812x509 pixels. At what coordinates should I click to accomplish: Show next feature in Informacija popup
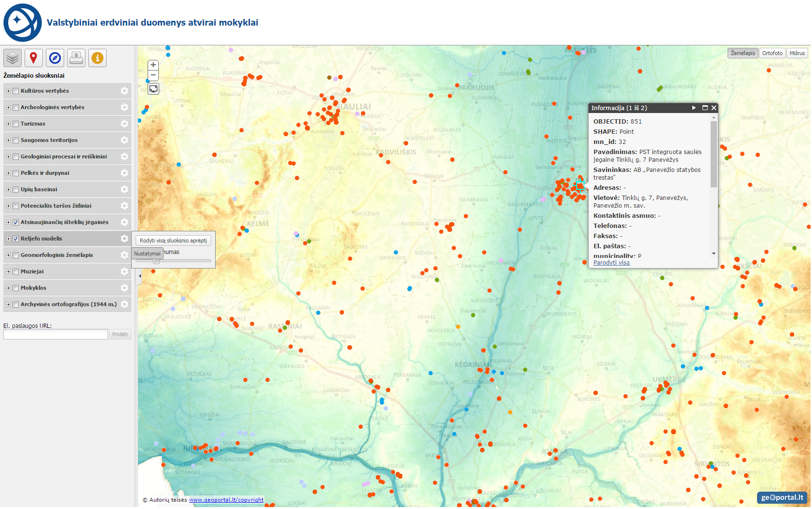coord(694,108)
